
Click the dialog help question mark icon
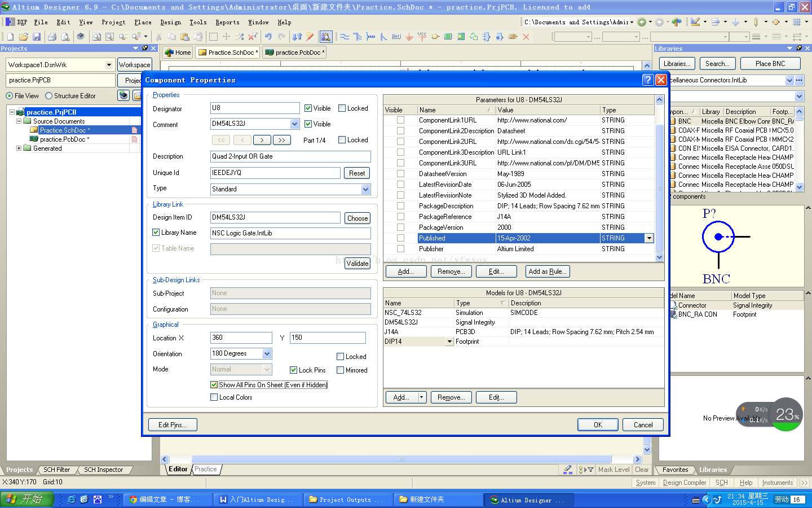pos(648,80)
